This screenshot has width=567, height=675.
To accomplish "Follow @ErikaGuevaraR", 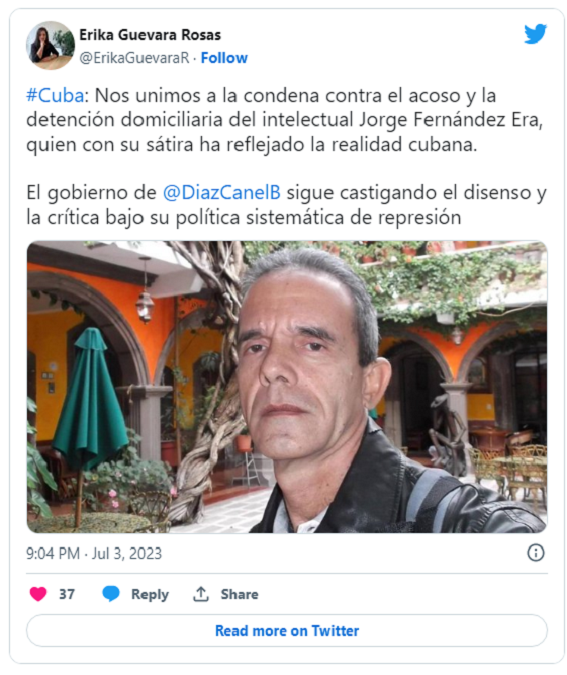I will coord(224,58).
